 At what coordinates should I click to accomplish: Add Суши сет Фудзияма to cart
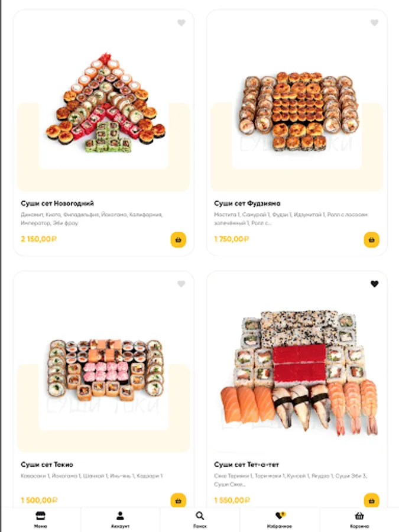click(x=372, y=239)
